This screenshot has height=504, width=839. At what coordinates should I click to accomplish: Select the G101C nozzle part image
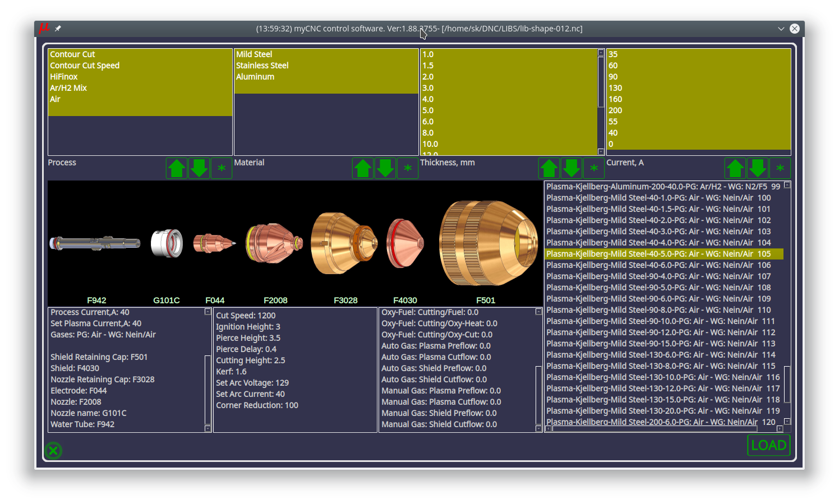pyautogui.click(x=167, y=243)
